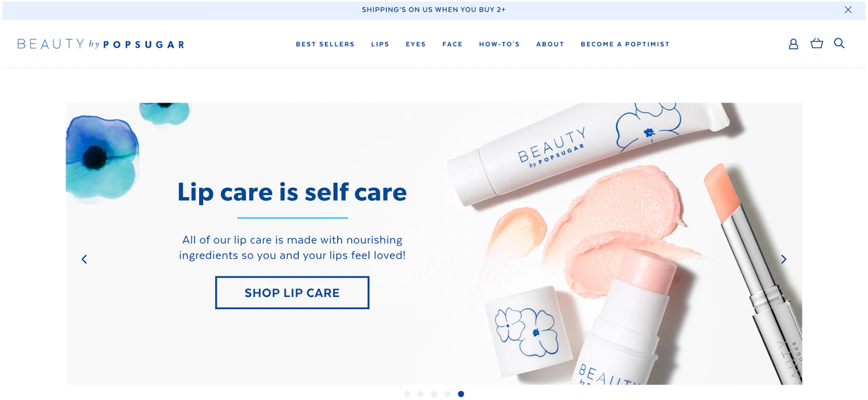Open the Lips menu
This screenshot has width=868, height=400.
pos(380,44)
